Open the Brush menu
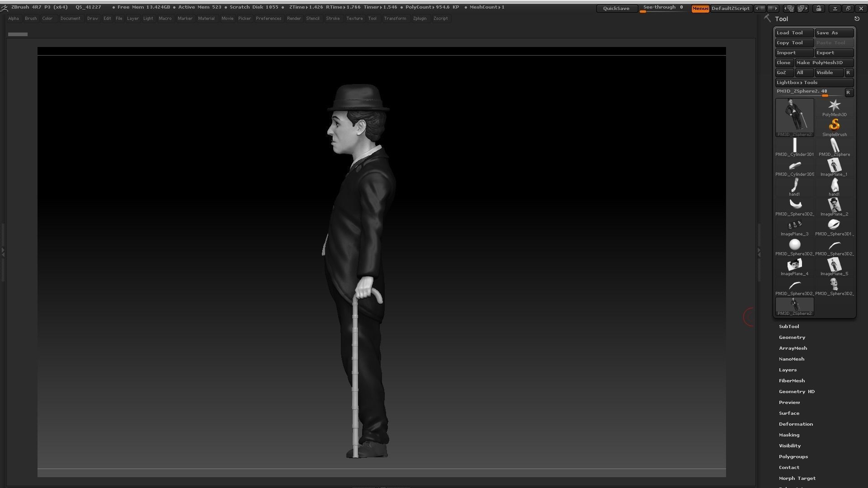868x488 pixels. (x=31, y=19)
